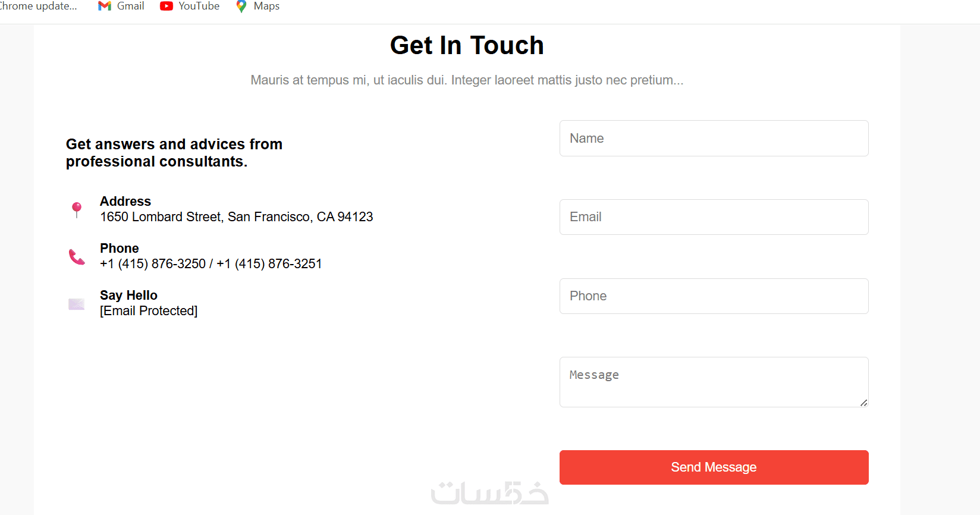Open the YouTube bookmark icon
The width and height of the screenshot is (980, 515).
167,6
